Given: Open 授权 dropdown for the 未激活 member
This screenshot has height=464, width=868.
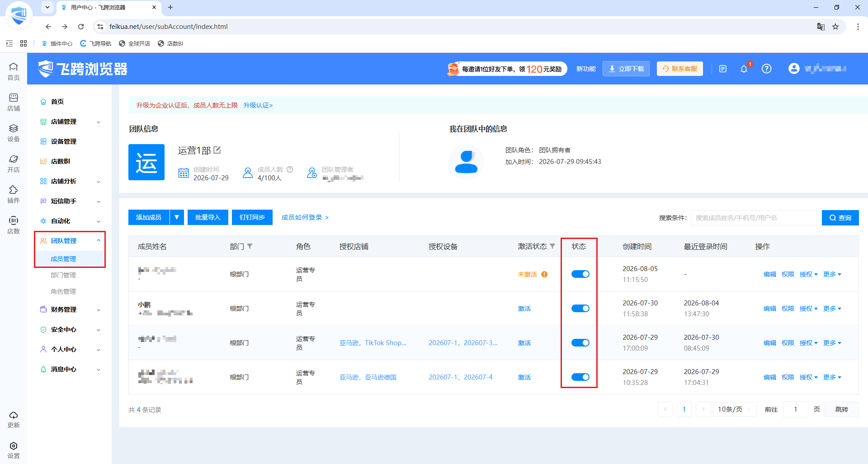Looking at the screenshot, I should (808, 274).
